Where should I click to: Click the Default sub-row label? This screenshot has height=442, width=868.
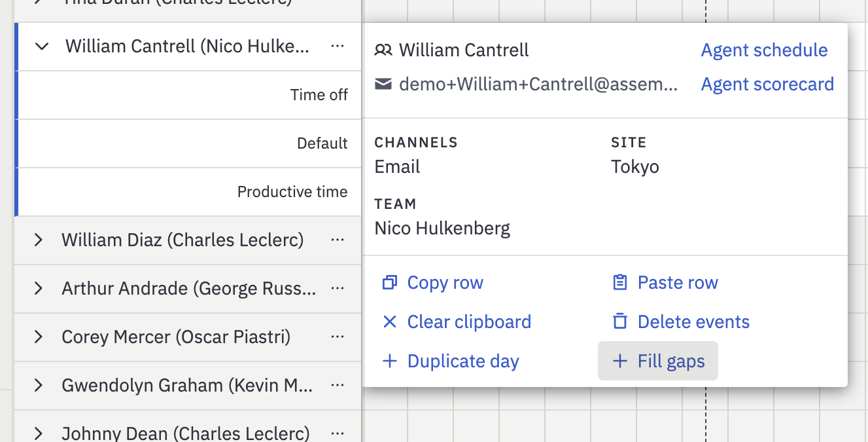coord(322,143)
